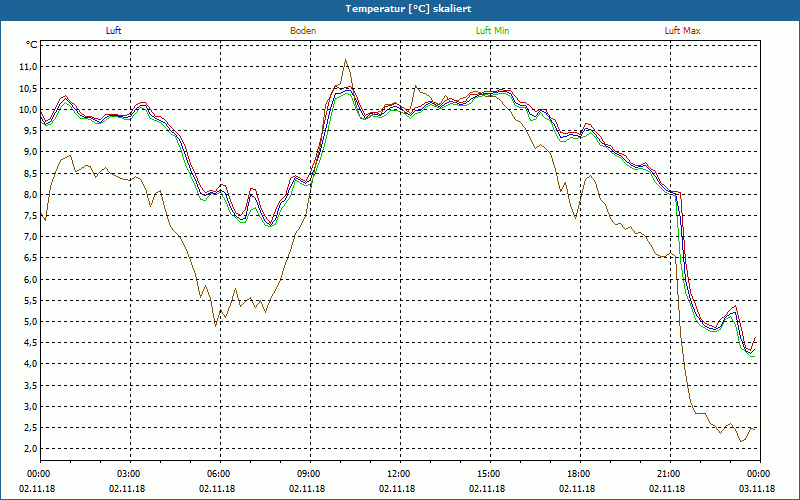Viewport: 800px width, 500px height.
Task: Click the 03:00 time axis label
Action: [130, 473]
